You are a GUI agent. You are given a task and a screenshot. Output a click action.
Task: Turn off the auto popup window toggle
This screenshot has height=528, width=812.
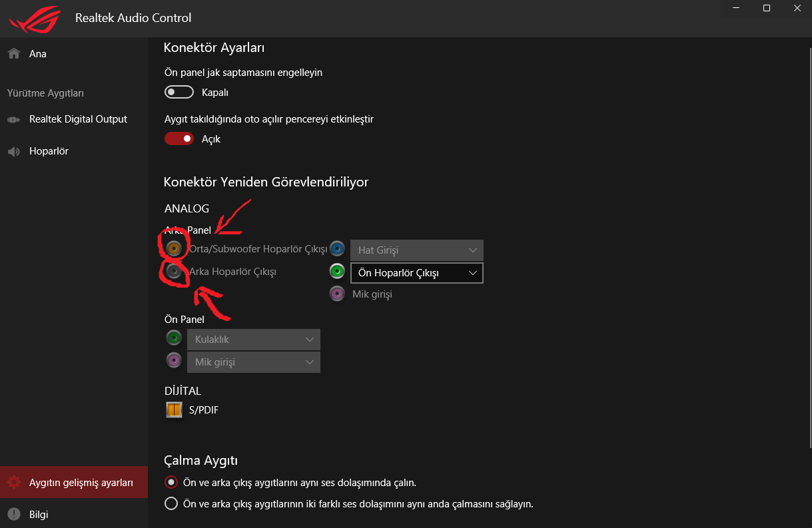[x=179, y=138]
